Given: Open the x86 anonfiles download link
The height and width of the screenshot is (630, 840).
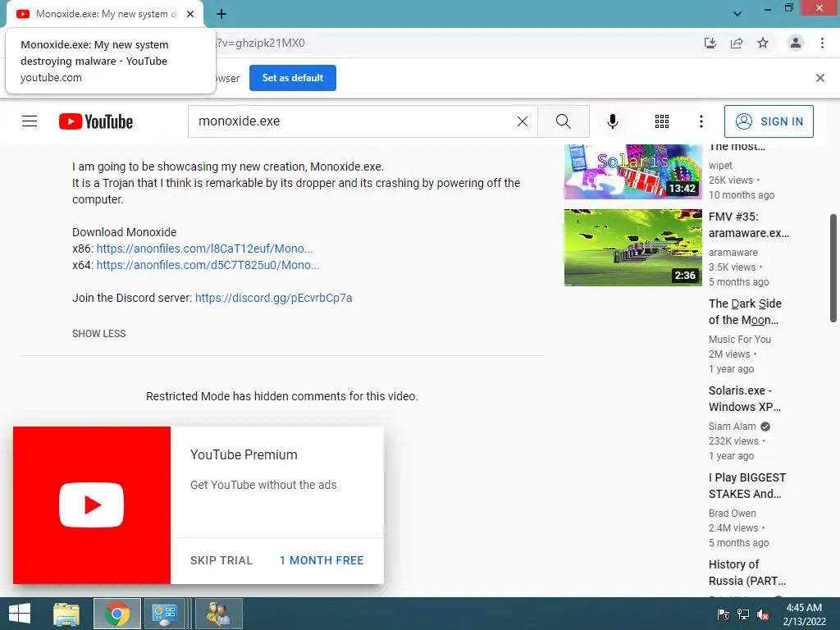Looking at the screenshot, I should pos(204,249).
